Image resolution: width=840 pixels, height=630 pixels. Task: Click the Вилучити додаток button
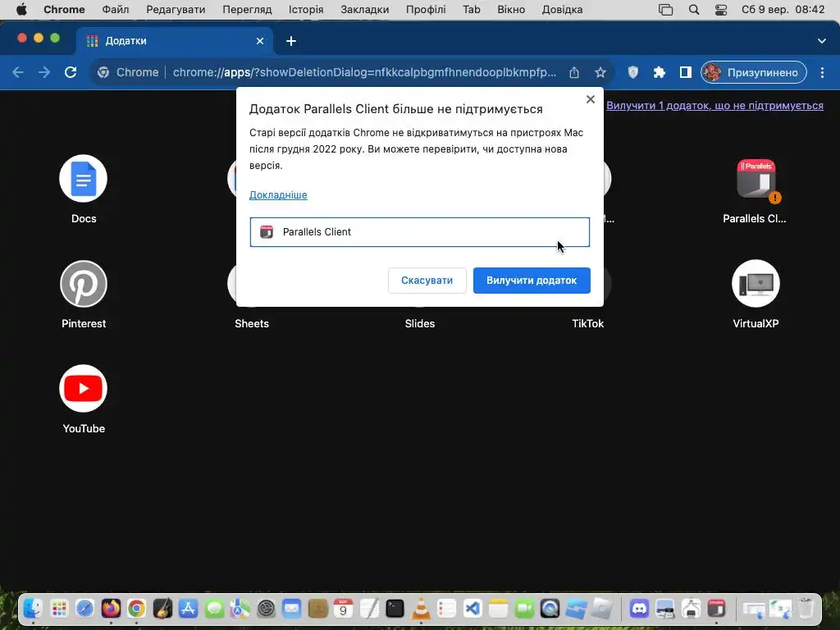(x=532, y=281)
